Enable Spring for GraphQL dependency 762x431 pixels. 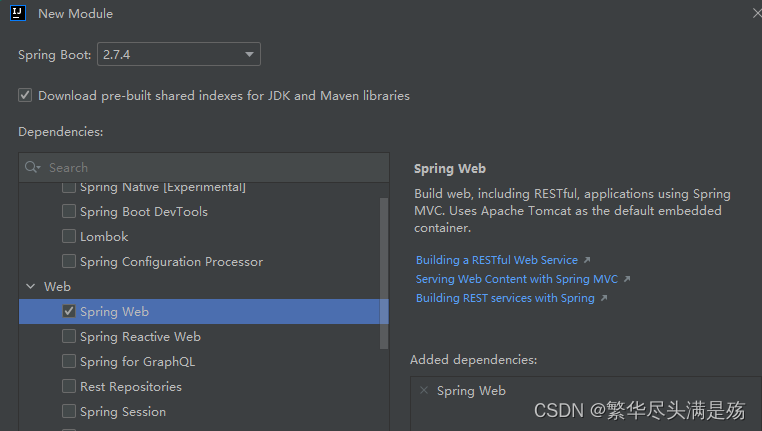click(69, 362)
